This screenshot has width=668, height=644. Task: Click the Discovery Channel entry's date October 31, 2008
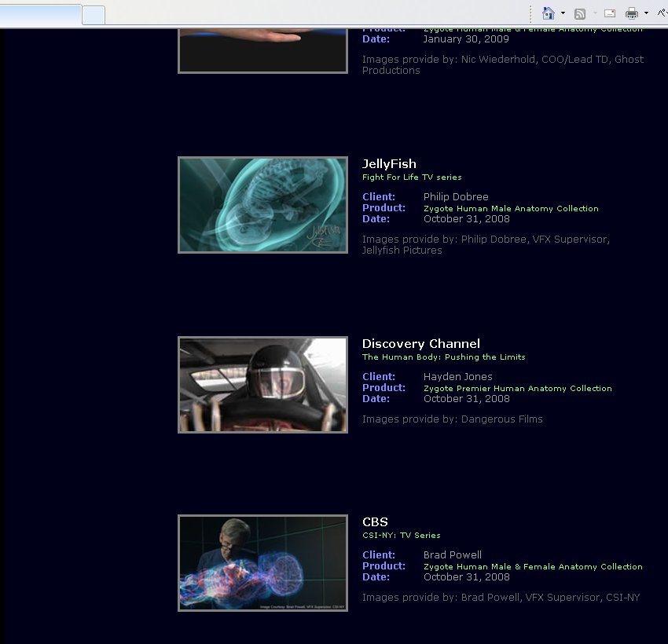pos(467,399)
